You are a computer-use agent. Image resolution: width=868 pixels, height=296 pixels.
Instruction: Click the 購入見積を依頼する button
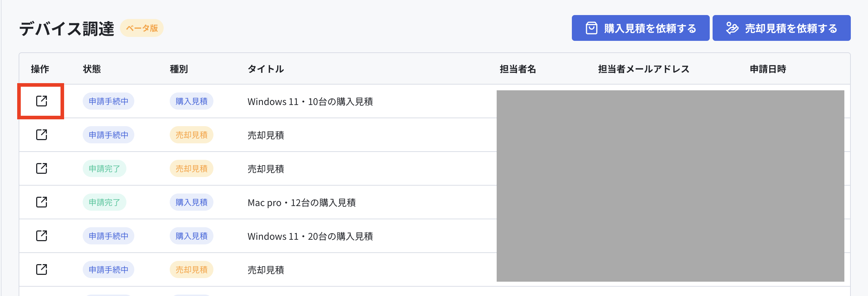pos(640,28)
